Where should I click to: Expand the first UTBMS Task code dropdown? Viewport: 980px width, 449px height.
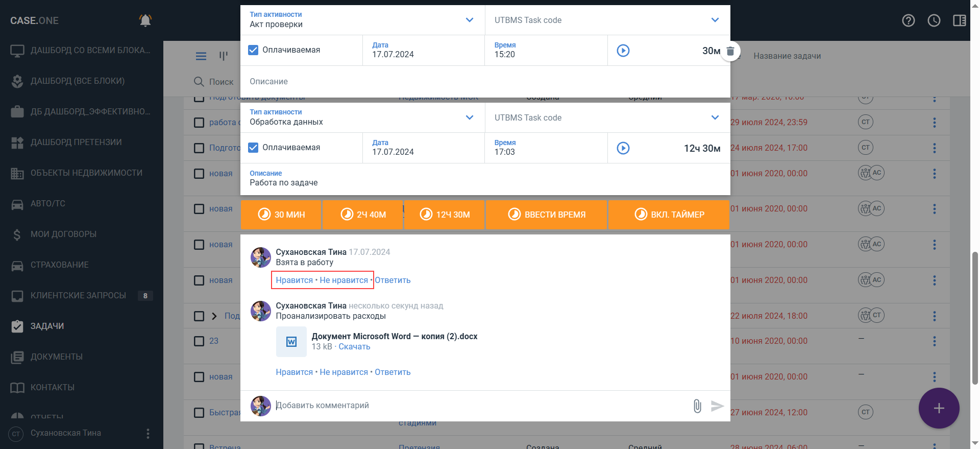[x=715, y=20]
